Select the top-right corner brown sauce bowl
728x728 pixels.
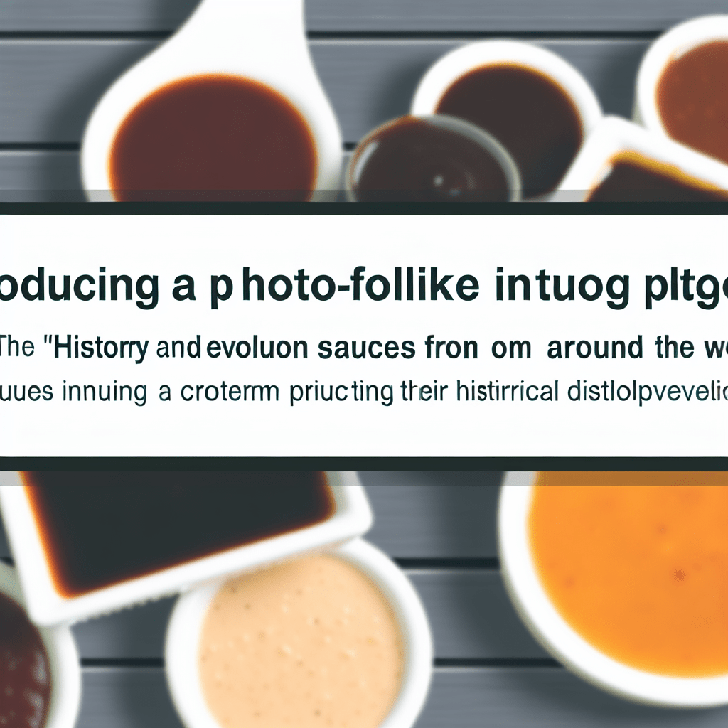(x=687, y=93)
